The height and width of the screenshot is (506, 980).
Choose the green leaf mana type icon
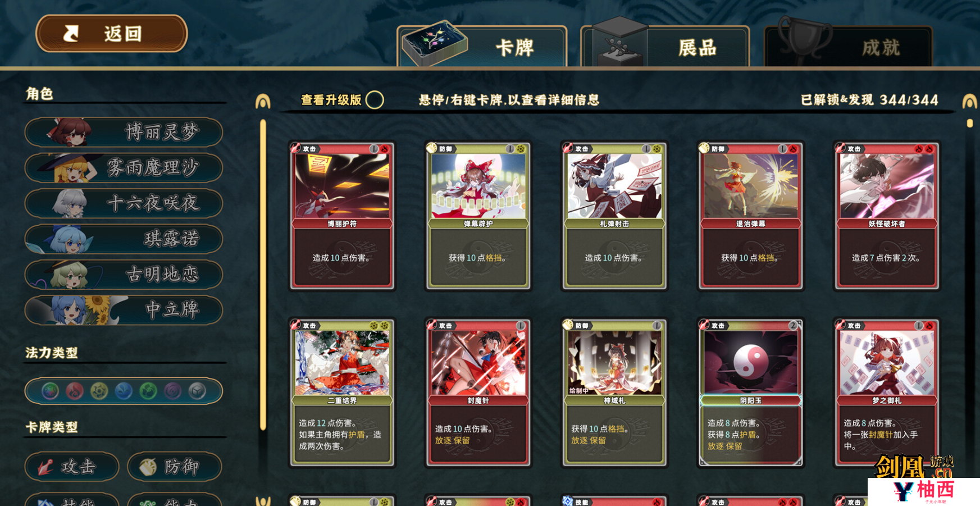pos(148,391)
